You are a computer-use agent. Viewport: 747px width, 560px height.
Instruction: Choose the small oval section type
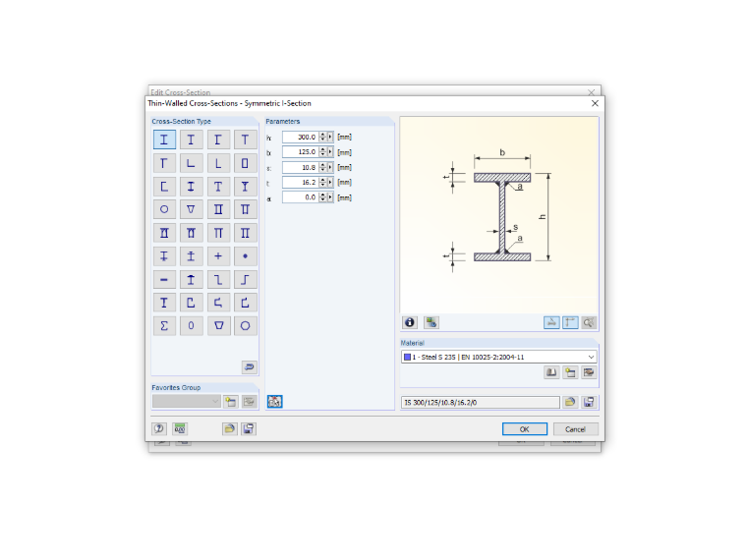point(191,326)
